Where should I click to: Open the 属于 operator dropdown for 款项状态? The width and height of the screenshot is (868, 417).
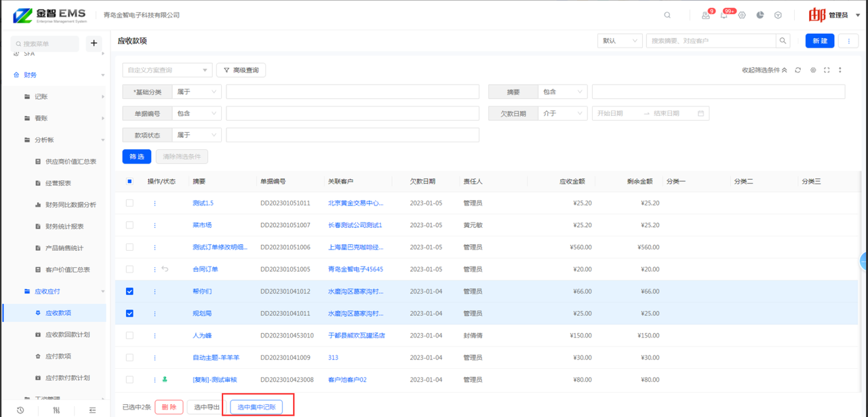pos(197,135)
